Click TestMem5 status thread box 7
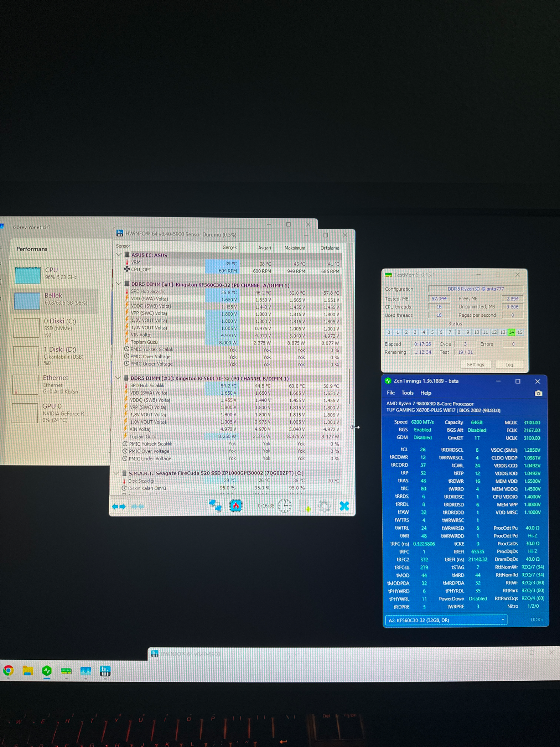 450,332
